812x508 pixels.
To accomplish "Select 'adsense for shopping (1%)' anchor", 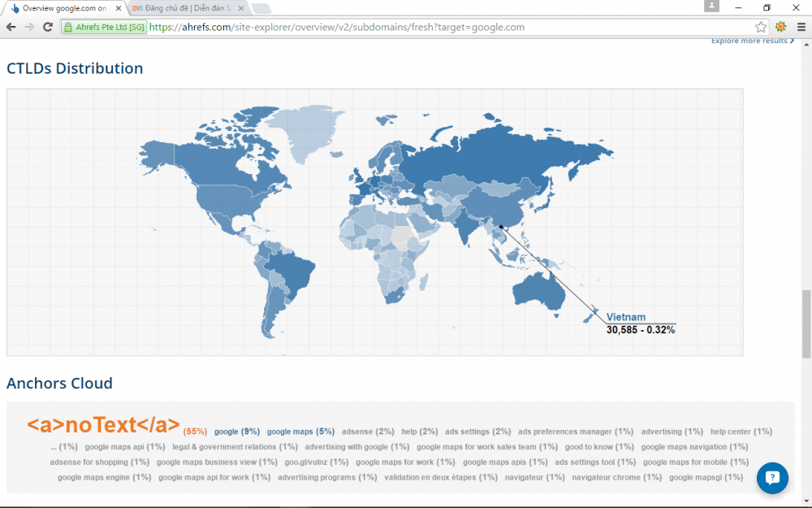I will (x=99, y=462).
